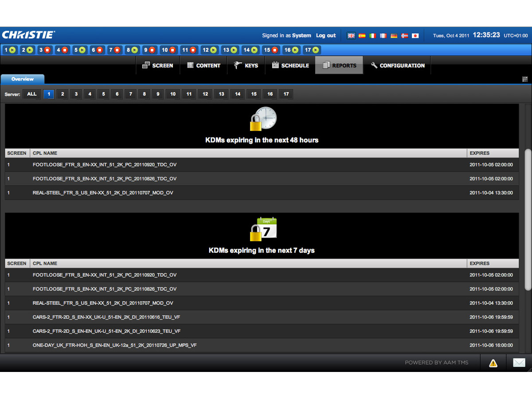This screenshot has height=399, width=532.
Task: Click the warning triangle in the status bar
Action: 493,363
